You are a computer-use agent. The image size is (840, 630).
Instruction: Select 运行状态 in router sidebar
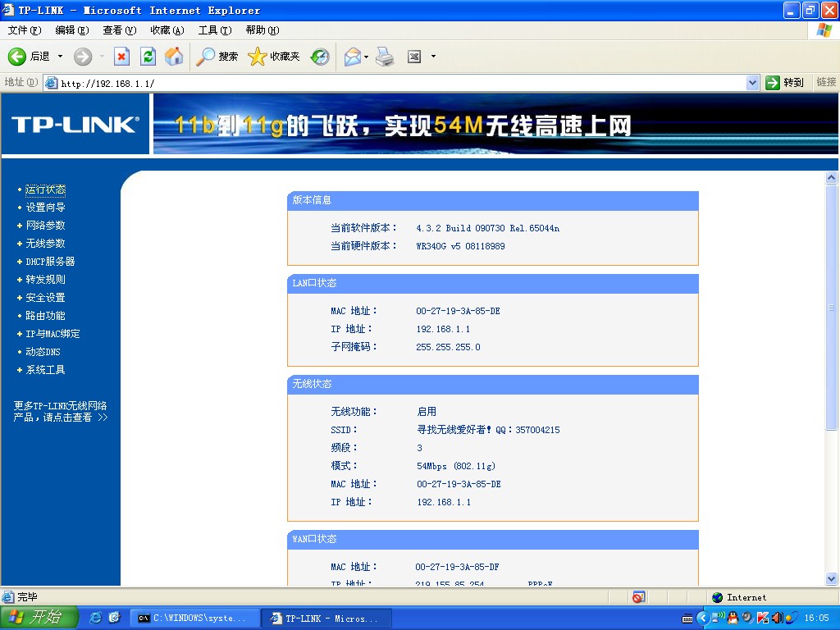coord(46,189)
